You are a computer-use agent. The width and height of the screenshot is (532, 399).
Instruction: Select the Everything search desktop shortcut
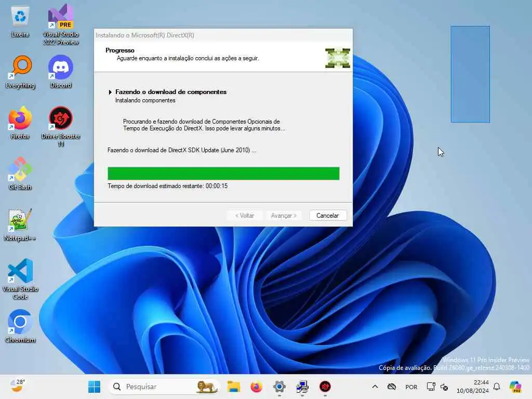click(x=20, y=72)
